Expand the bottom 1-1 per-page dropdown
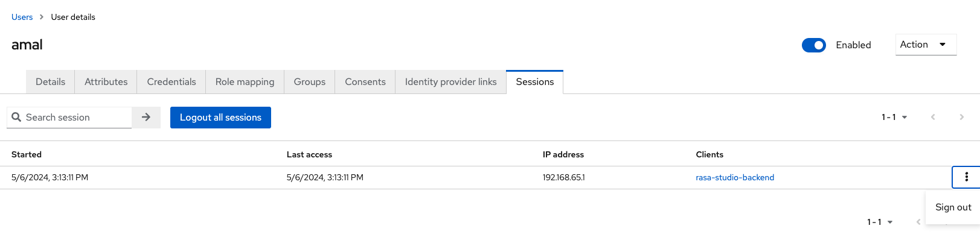Image resolution: width=980 pixels, height=249 pixels. pos(880,222)
